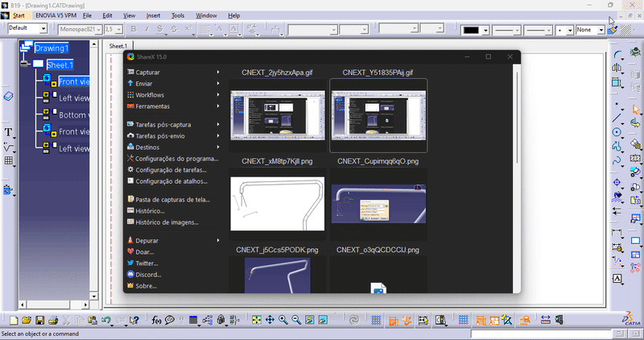Open the line thickness selector in top toolbar
The width and height of the screenshot is (644, 340).
[507, 31]
